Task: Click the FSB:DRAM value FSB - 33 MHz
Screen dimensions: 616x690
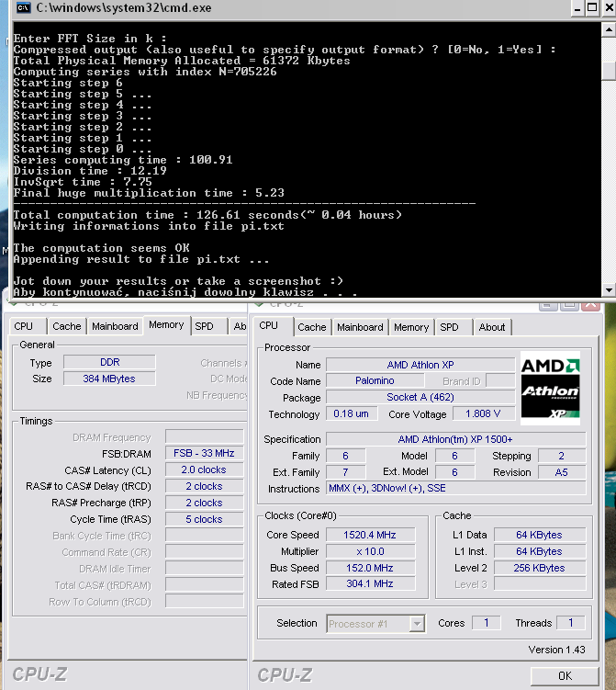Action: tap(204, 453)
